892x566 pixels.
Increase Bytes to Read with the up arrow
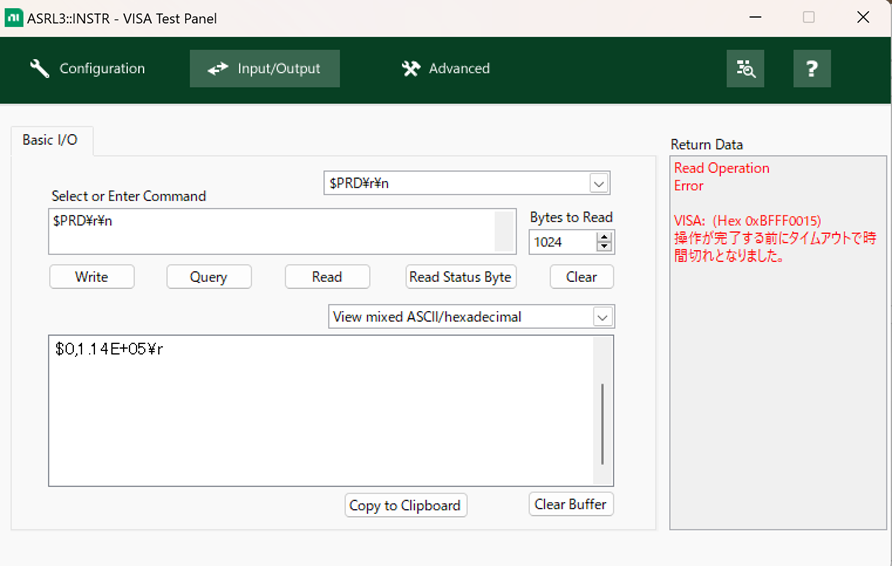(604, 237)
